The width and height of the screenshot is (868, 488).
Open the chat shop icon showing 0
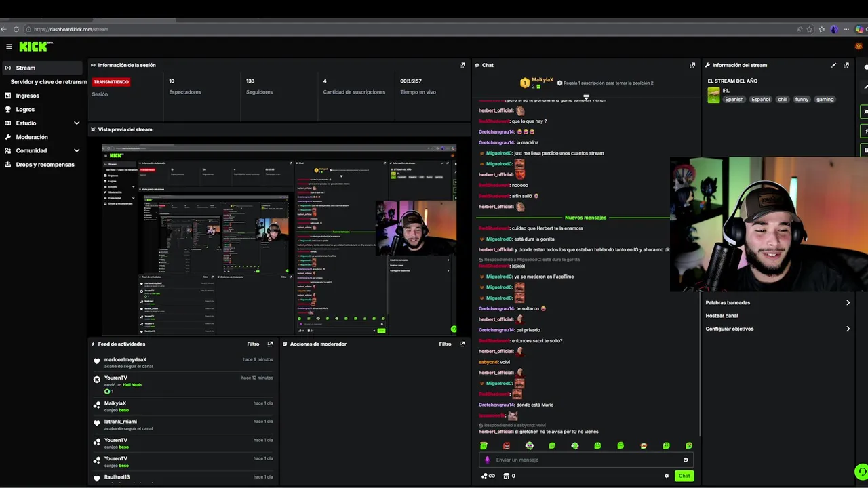[509, 476]
